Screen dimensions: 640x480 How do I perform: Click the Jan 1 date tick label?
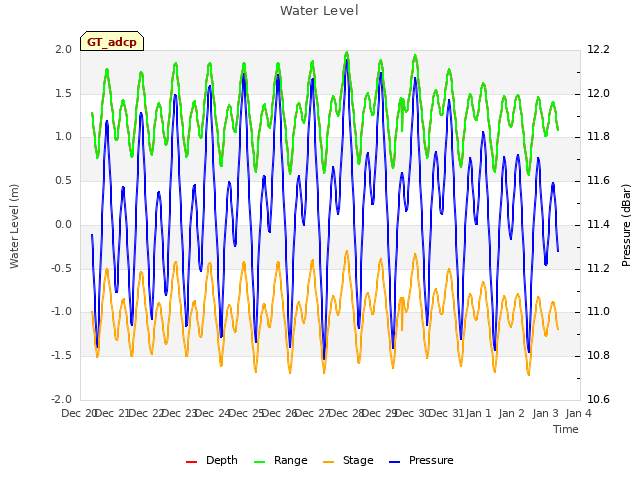(x=478, y=413)
